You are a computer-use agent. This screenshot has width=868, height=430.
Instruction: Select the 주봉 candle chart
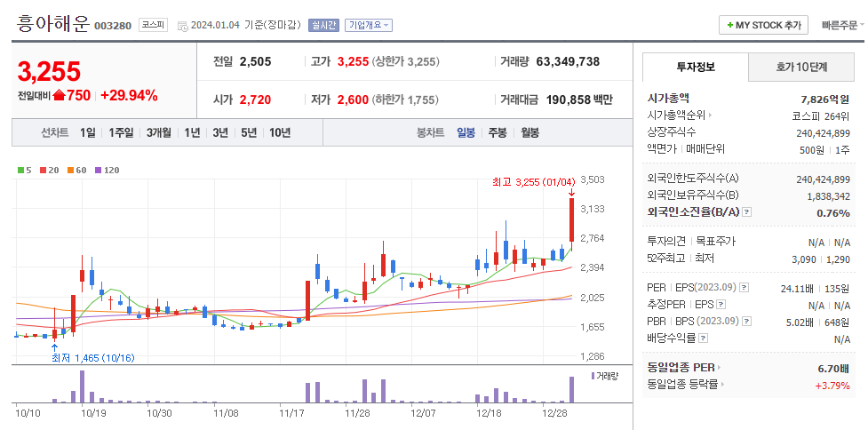click(x=498, y=132)
